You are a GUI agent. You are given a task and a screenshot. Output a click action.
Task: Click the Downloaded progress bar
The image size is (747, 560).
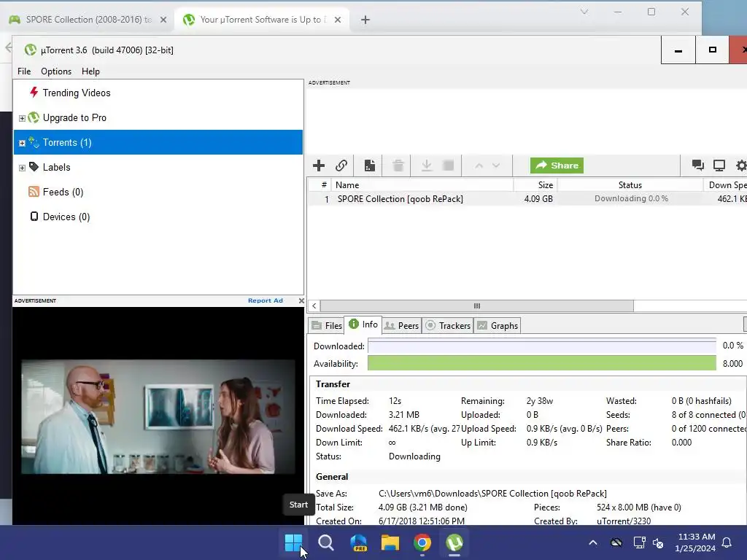pyautogui.click(x=542, y=346)
